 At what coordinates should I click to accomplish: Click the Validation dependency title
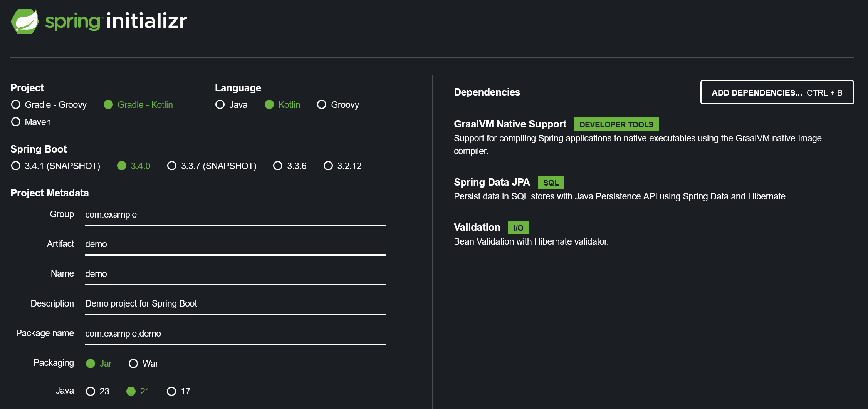click(477, 227)
